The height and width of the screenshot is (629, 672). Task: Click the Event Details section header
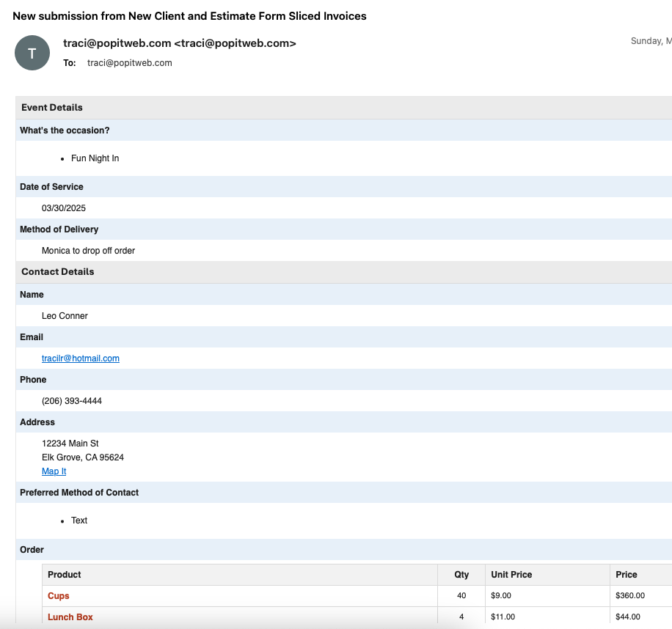coord(52,108)
